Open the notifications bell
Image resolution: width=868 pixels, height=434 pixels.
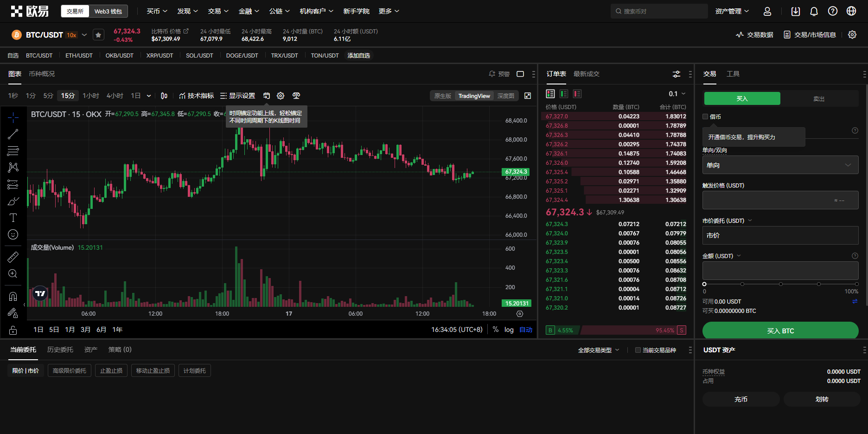pyautogui.click(x=814, y=11)
